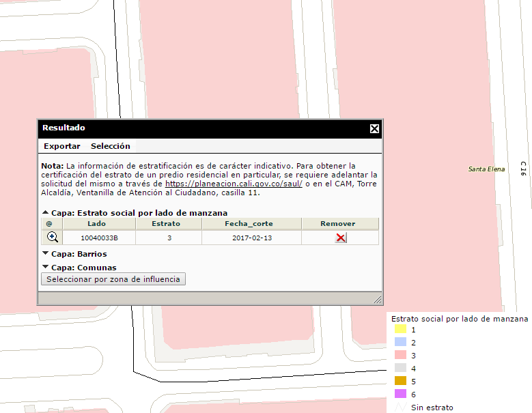Click the purple estrato 6 legend swatch
This screenshot has width=532, height=413.
tap(400, 395)
